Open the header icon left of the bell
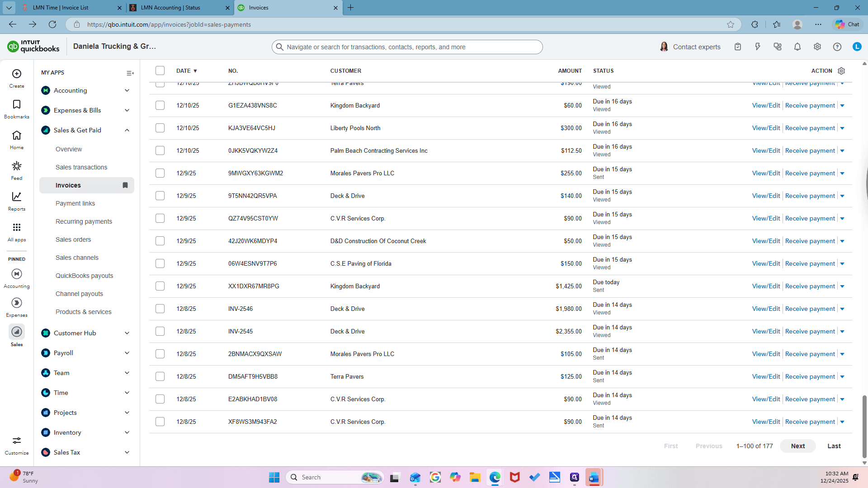This screenshot has width=868, height=488. [x=778, y=47]
